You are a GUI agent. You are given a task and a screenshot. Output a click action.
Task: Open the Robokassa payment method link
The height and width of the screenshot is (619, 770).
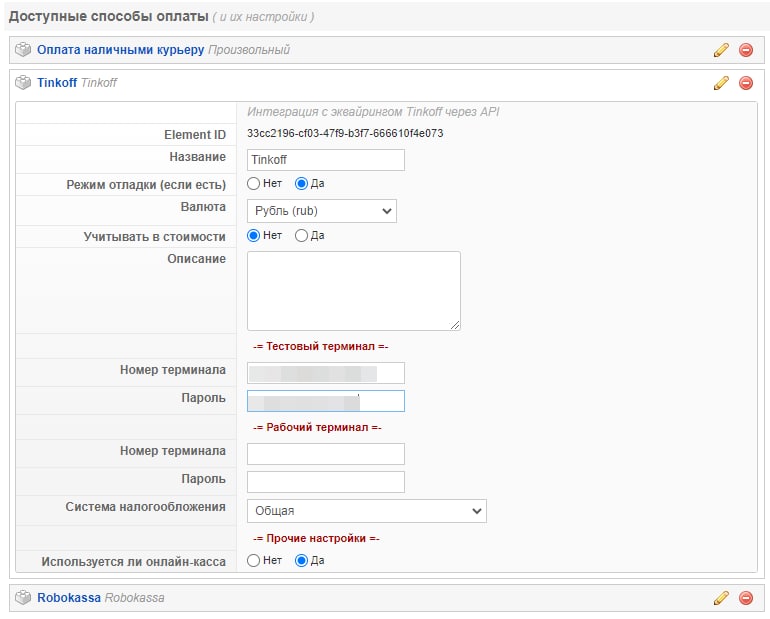69,597
